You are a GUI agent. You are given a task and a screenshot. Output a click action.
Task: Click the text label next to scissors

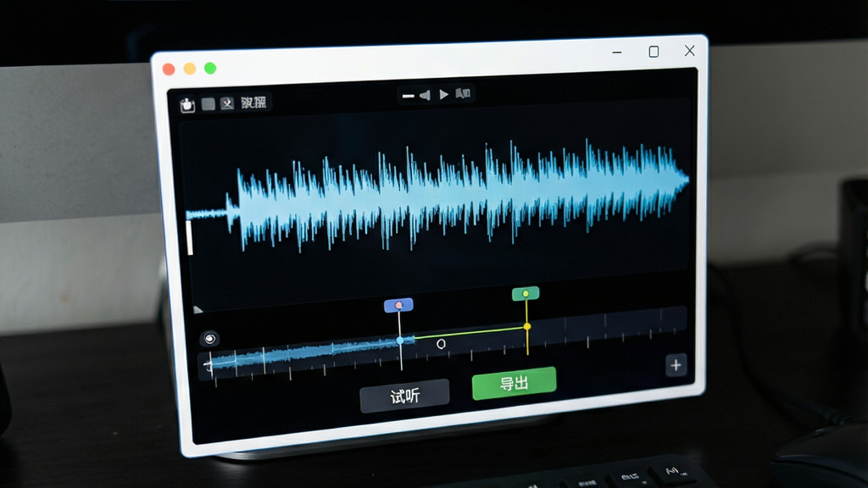pyautogui.click(x=253, y=102)
